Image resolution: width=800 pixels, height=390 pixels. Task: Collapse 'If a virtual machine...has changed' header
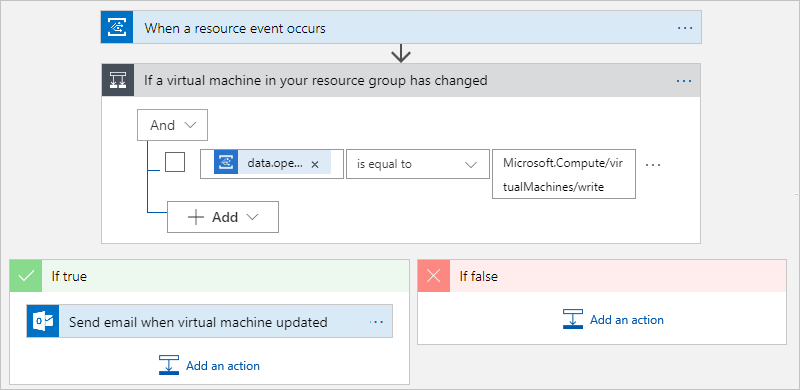pos(401,80)
